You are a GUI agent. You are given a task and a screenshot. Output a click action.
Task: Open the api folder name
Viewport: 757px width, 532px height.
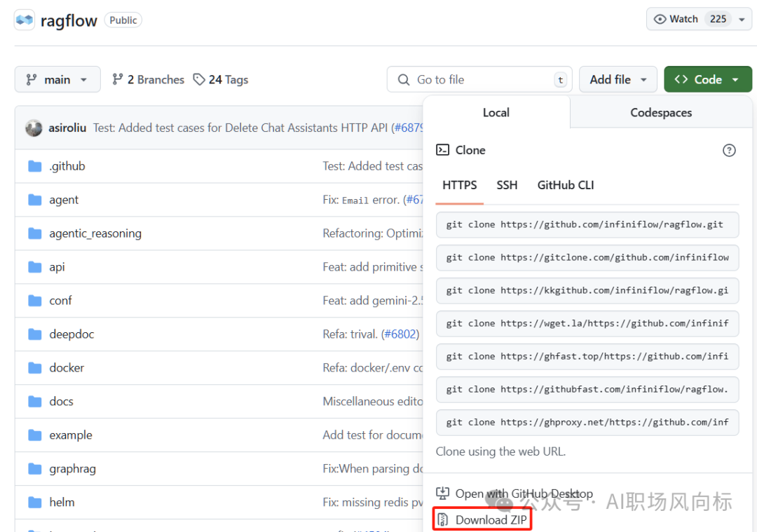pos(57,267)
